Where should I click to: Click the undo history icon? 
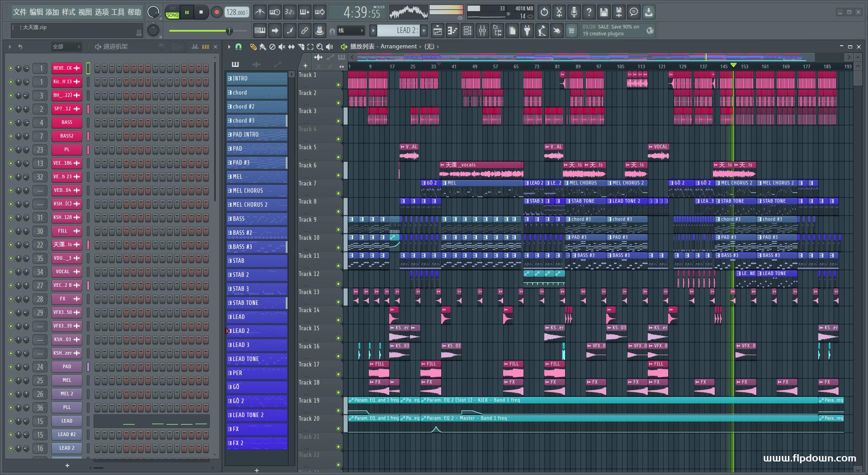click(544, 12)
